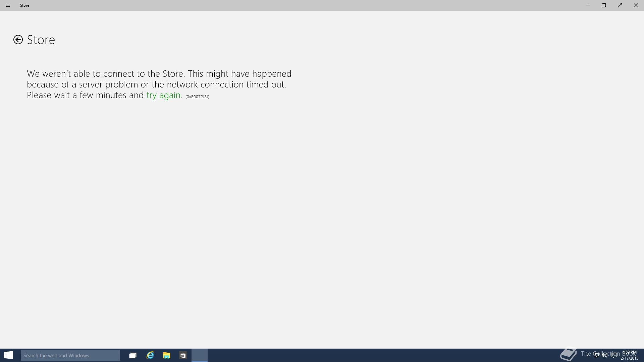Open the clock showing 2/17/2015
Screen dimensions: 644x362
click(629, 355)
